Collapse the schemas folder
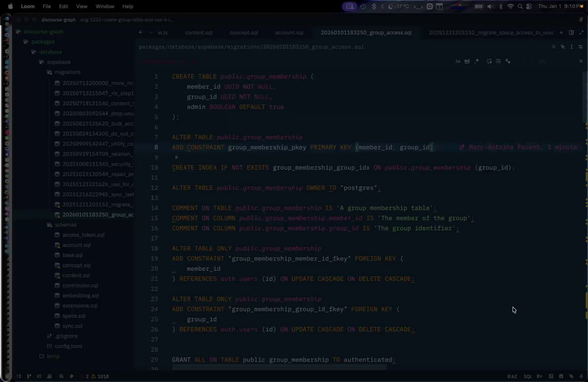This screenshot has width=588, height=382. [x=66, y=225]
